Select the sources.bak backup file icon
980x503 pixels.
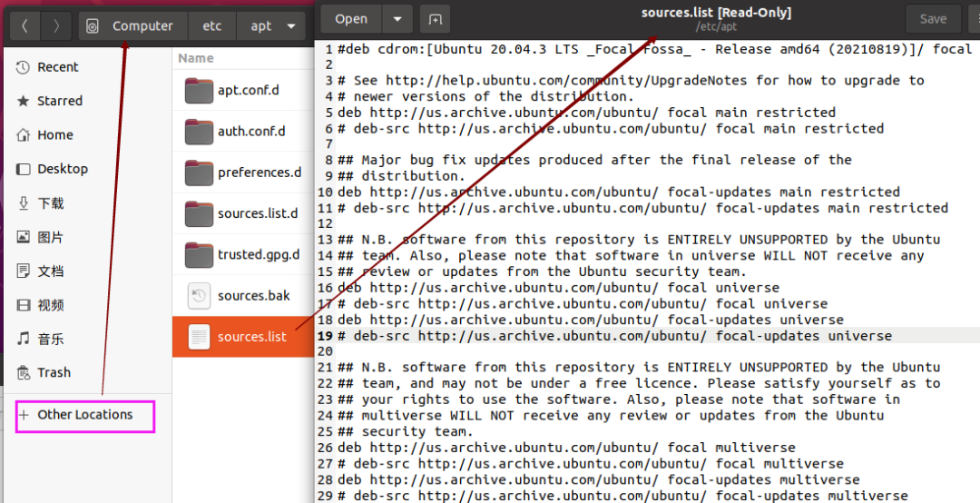coord(199,296)
